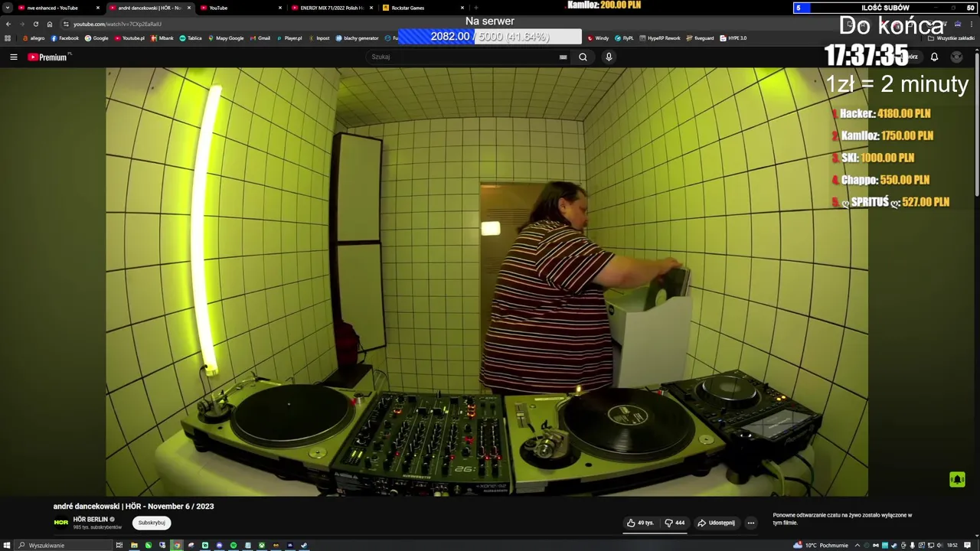Expand the hidden system tray icons chevron
This screenshot has height=551, width=980.
click(x=857, y=546)
